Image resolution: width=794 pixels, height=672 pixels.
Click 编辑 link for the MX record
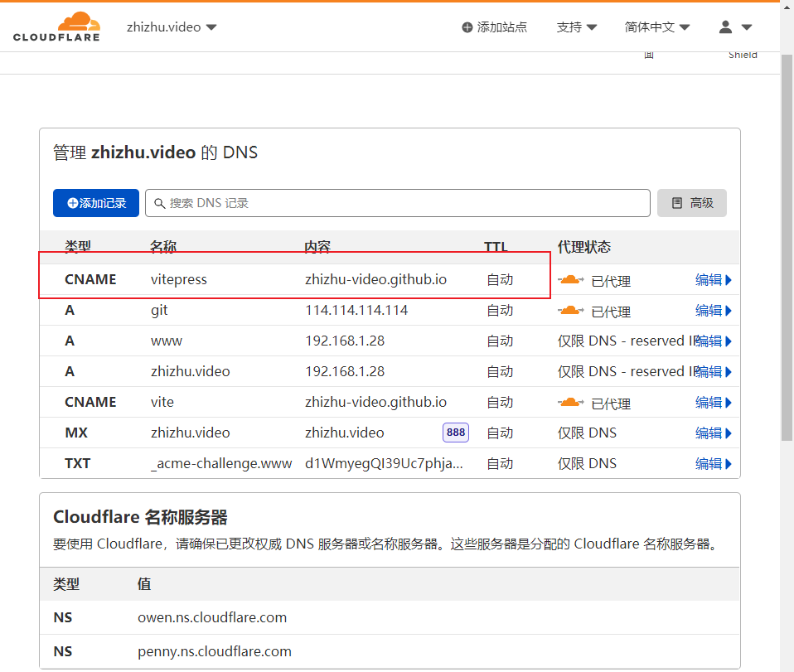[709, 433]
